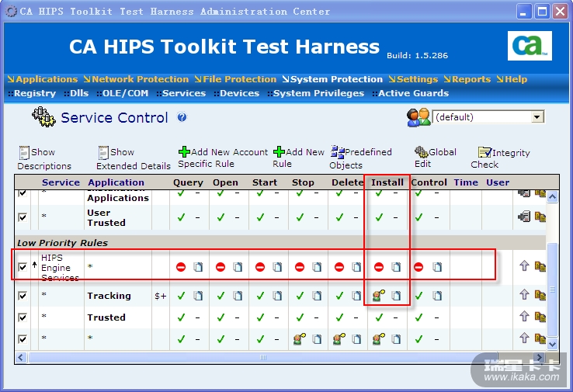Screen dimensions: 573x392
Task: Click the deny icon under Start for HIPS Engine Services
Action: point(260,267)
